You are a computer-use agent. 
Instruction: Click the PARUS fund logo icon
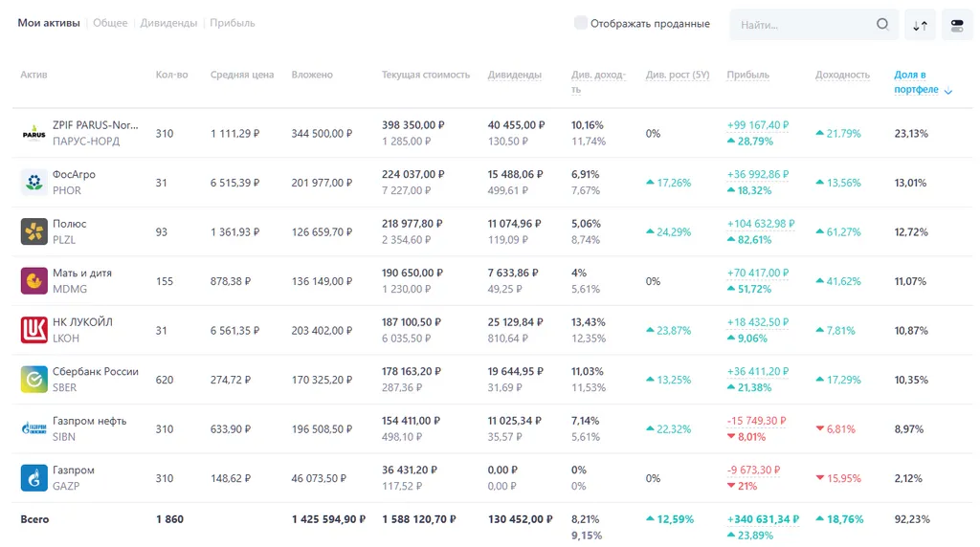coord(33,134)
